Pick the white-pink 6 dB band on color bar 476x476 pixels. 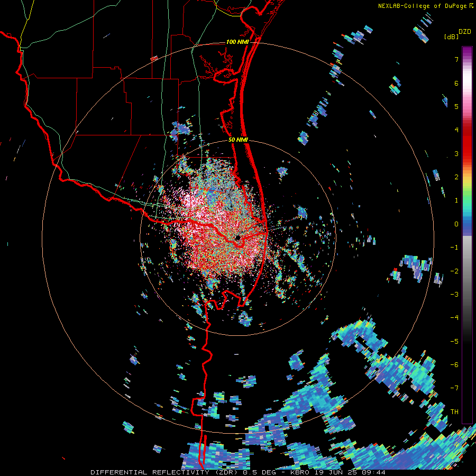[467, 83]
